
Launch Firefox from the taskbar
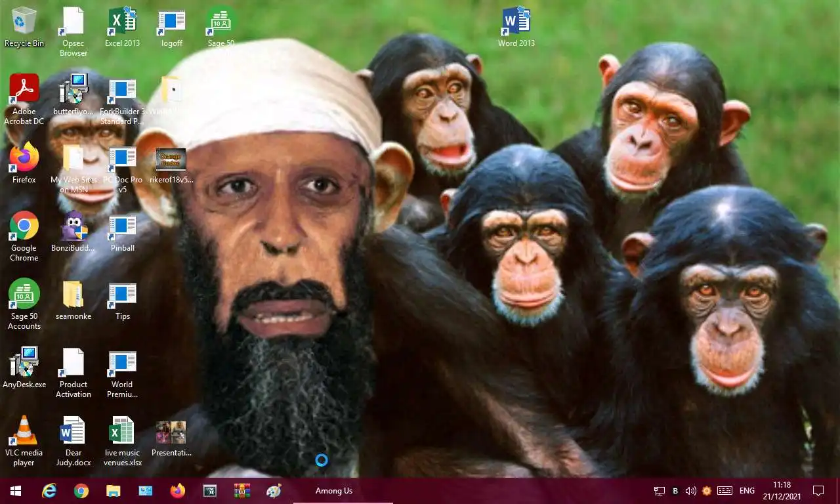tap(177, 491)
